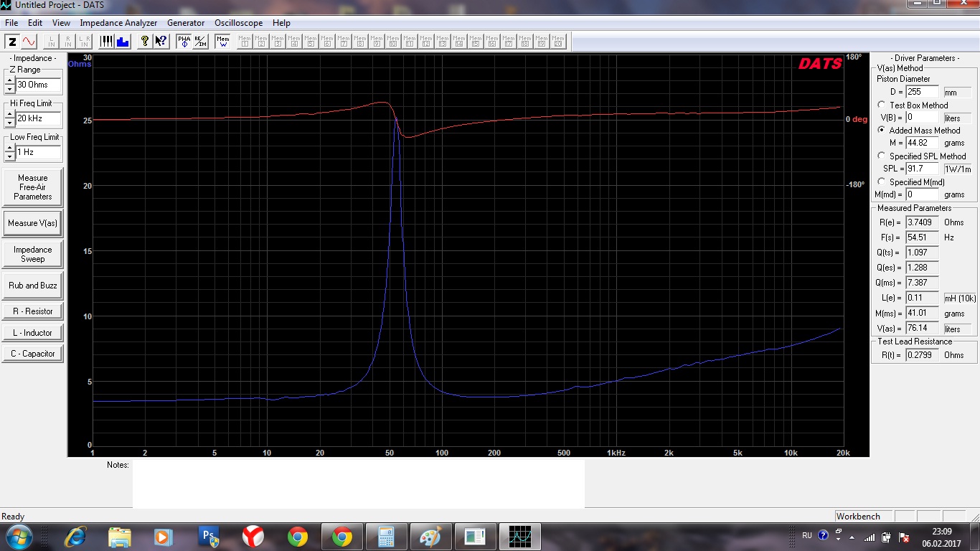Open the Edit menu
980x551 pixels.
click(35, 23)
